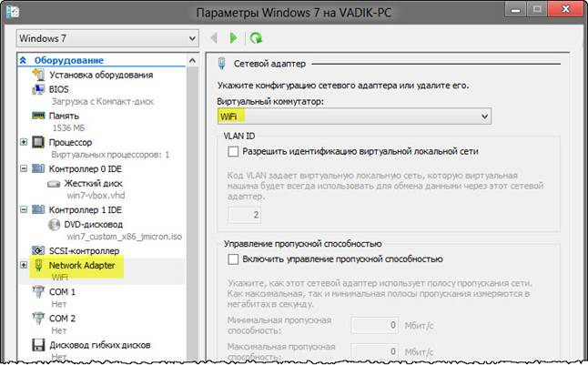Click the window title bar app icon
This screenshot has width=588, height=365.
pos(13,12)
